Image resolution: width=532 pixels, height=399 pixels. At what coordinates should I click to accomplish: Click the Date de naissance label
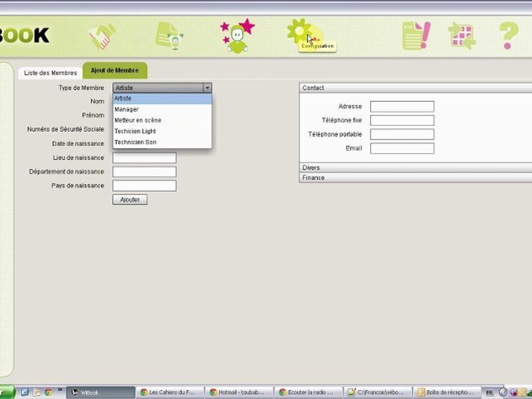(78, 144)
